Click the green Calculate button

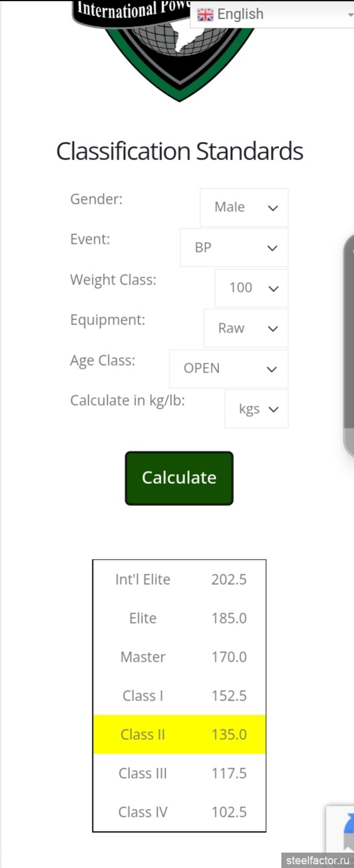pyautogui.click(x=179, y=478)
